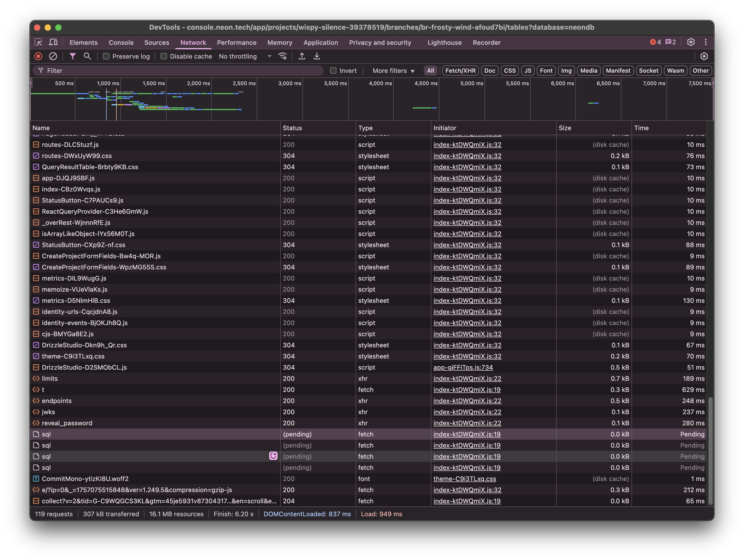Click the AI assistance icon on sql row

point(274,456)
